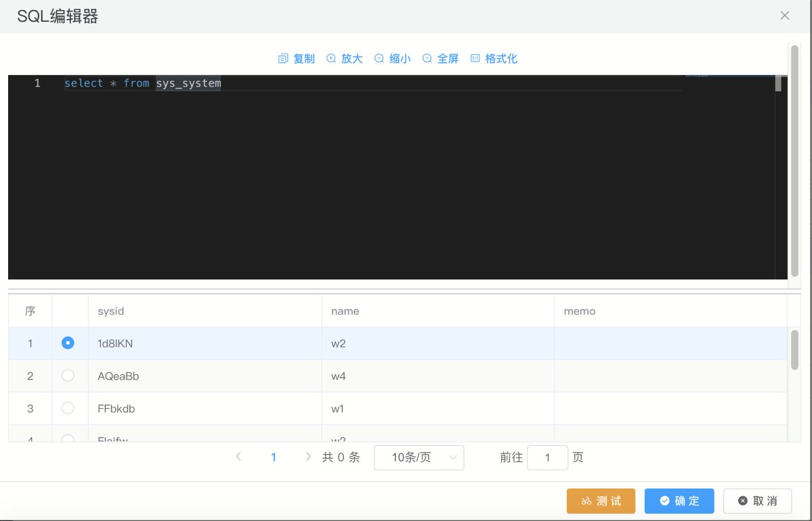Confirm with the 确定 button

679,501
